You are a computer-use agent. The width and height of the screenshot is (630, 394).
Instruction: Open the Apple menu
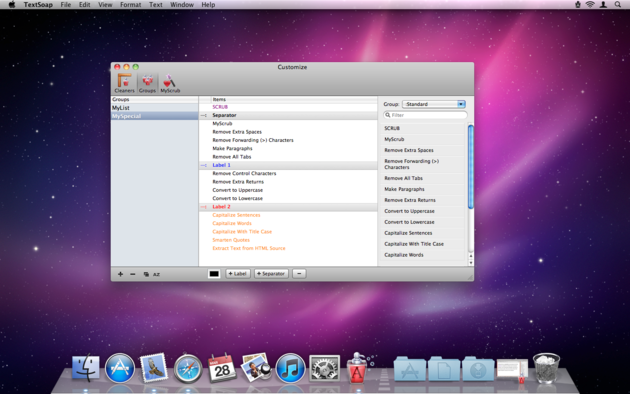[12, 4]
